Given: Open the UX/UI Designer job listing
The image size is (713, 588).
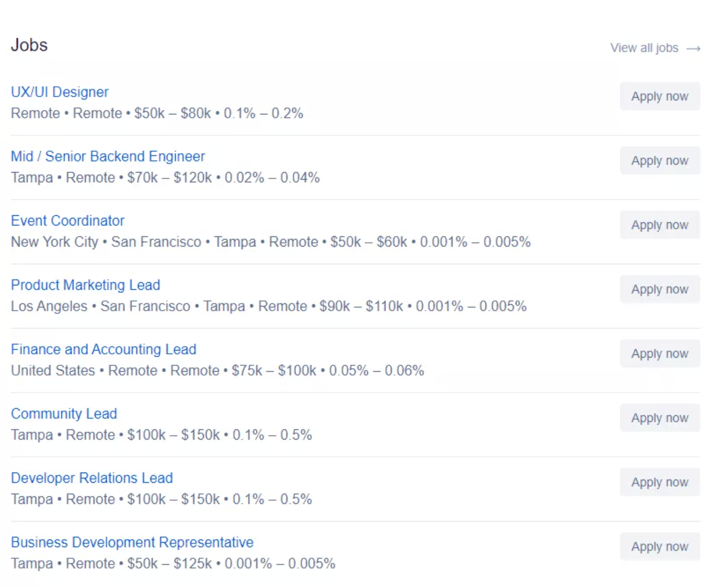Looking at the screenshot, I should [x=59, y=92].
